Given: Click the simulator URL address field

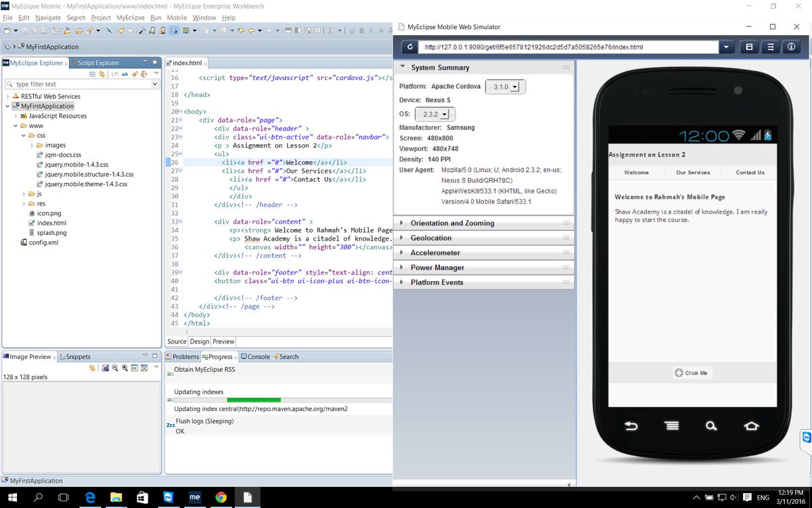Looking at the screenshot, I should (568, 47).
